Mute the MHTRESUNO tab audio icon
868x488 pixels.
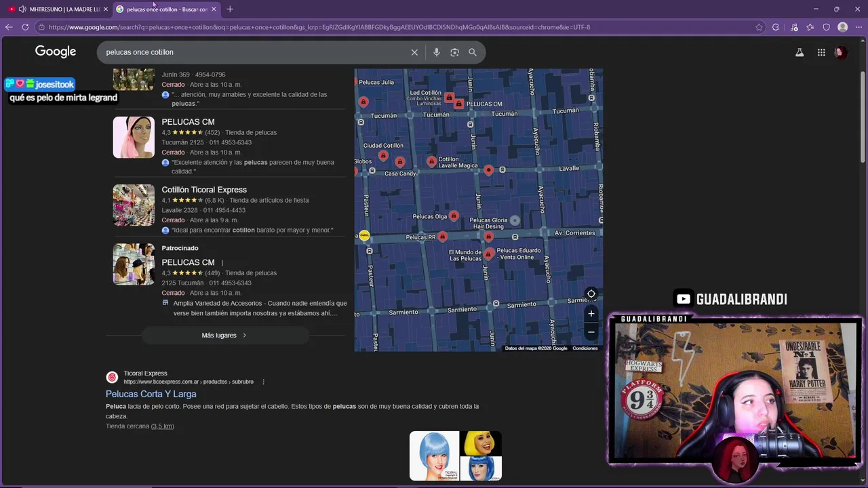[22, 9]
